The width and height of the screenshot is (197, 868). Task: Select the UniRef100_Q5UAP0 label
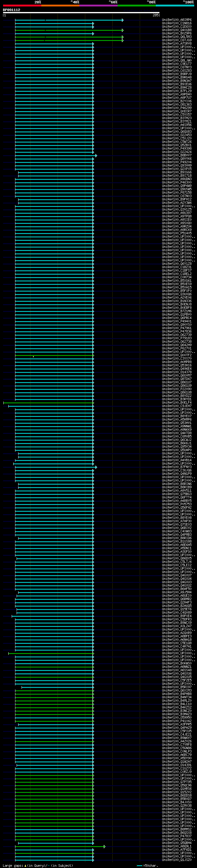click(x=177, y=450)
